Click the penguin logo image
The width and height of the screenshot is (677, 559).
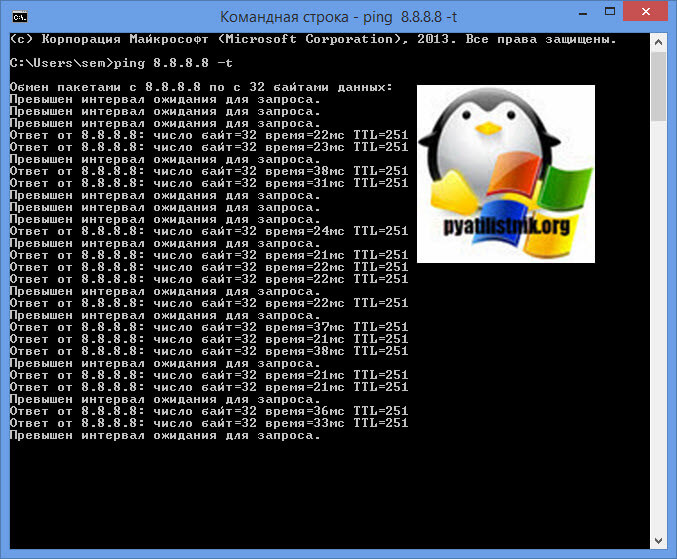tap(505, 173)
